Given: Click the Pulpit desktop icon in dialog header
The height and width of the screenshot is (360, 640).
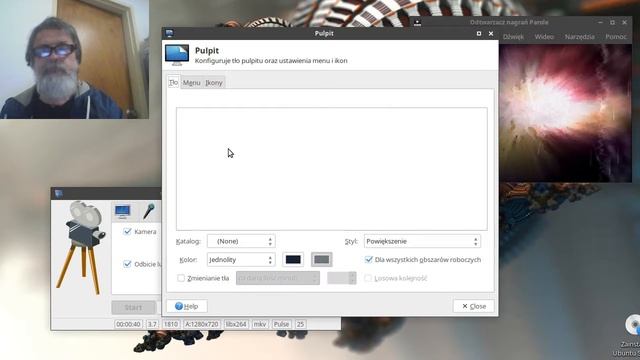Looking at the screenshot, I should (x=177, y=55).
